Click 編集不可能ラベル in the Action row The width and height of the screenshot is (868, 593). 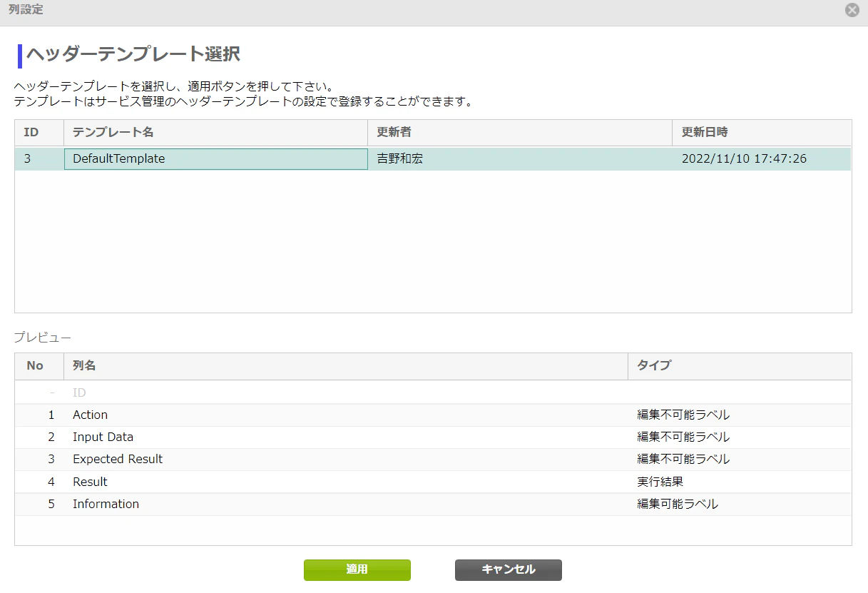(x=683, y=415)
